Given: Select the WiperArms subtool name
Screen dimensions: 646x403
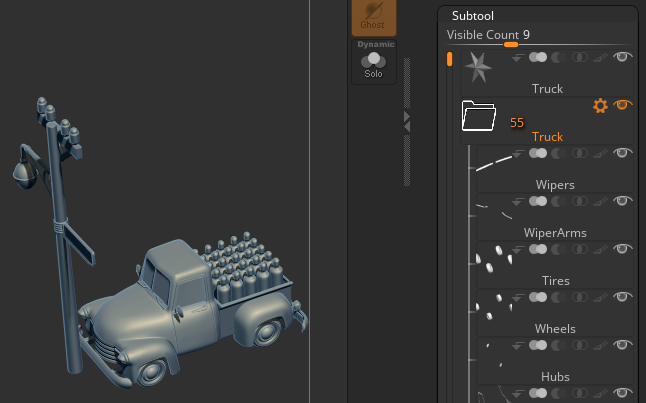Looking at the screenshot, I should [x=555, y=233].
